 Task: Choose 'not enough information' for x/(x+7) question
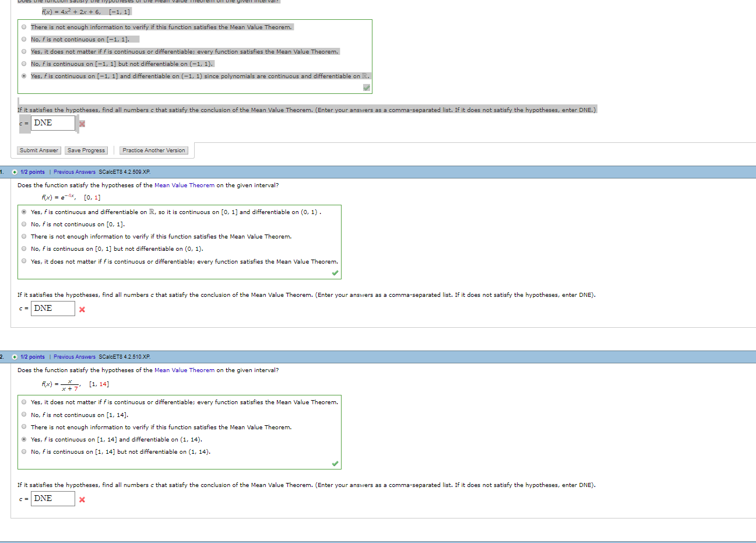click(24, 426)
